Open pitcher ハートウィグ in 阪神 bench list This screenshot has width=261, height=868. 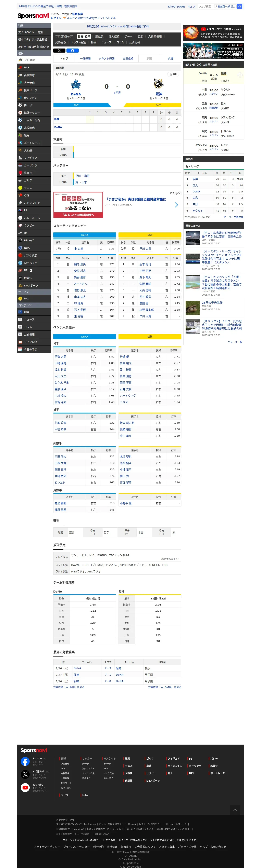[128, 396]
